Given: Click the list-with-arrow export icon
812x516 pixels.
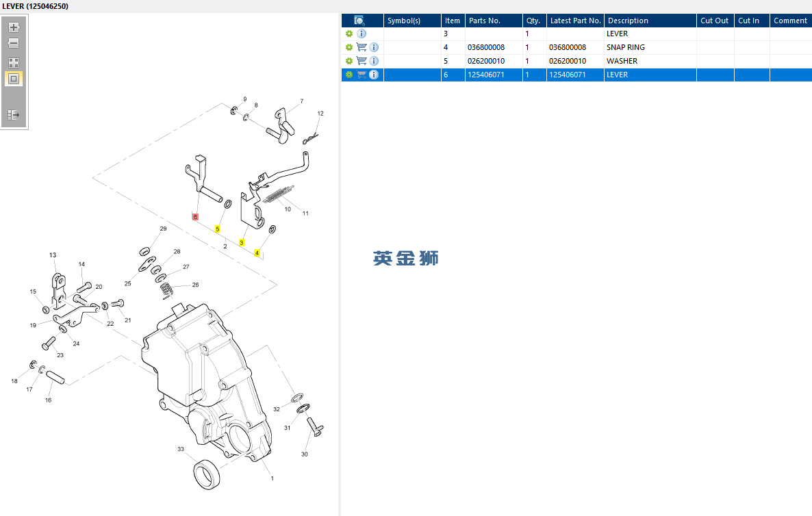Looking at the screenshot, I should tap(14, 115).
